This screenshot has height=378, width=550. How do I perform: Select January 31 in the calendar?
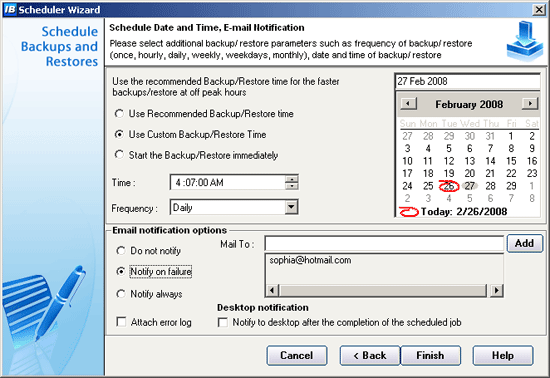click(490, 136)
